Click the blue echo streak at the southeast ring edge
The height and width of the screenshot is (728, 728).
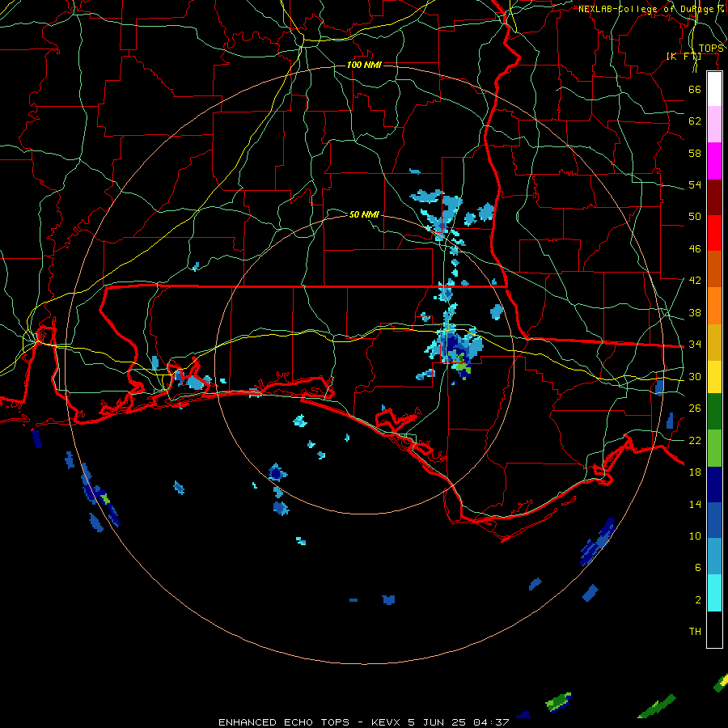point(598,542)
